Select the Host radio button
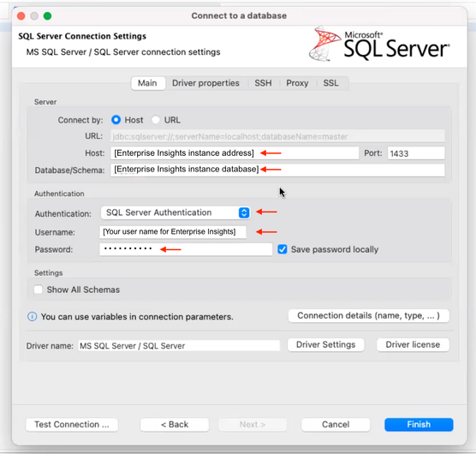Viewport: 476px width, 454px height. 116,120
